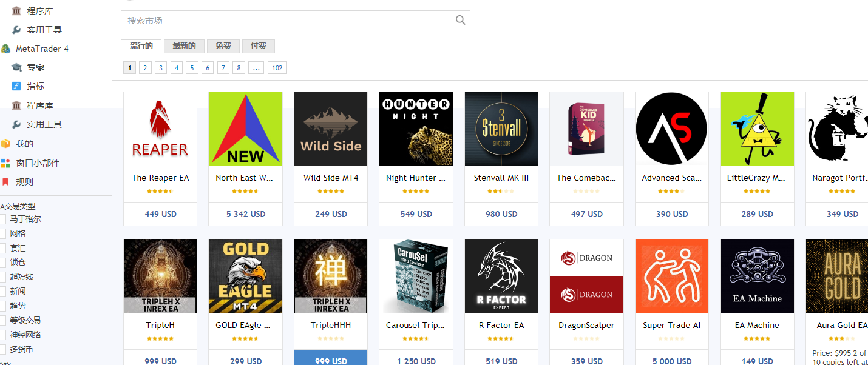Check the Trend (趋势) filter

click(3, 306)
